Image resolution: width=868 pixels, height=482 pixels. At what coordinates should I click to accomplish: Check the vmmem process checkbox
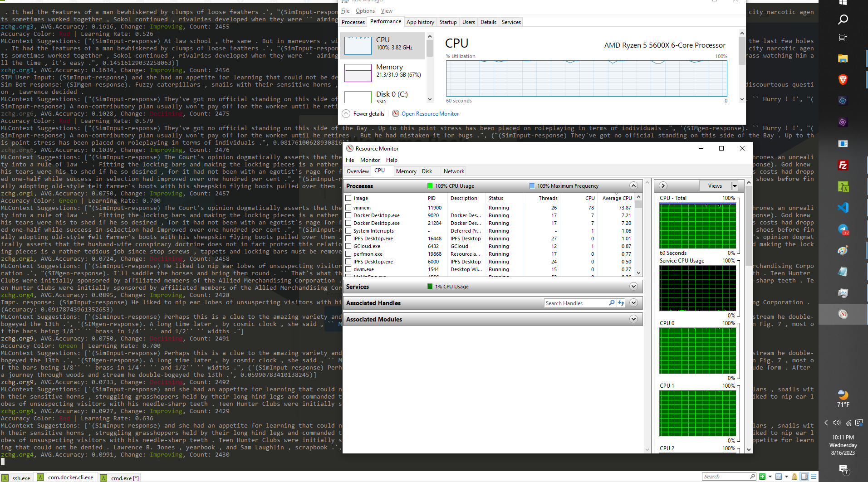(348, 208)
